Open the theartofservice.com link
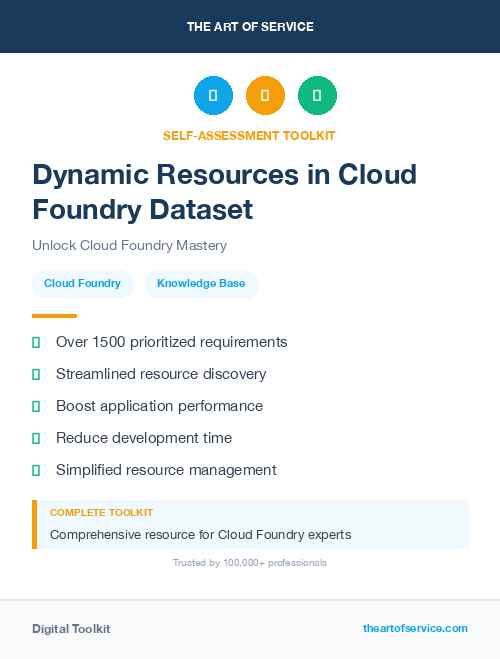The height and width of the screenshot is (659, 500). (x=415, y=628)
